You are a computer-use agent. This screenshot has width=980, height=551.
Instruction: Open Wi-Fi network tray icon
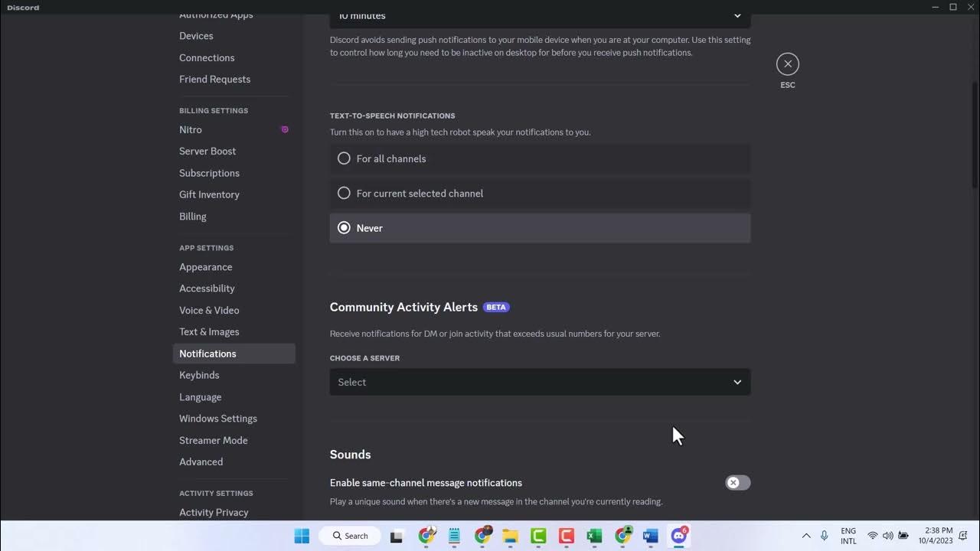pos(872,536)
